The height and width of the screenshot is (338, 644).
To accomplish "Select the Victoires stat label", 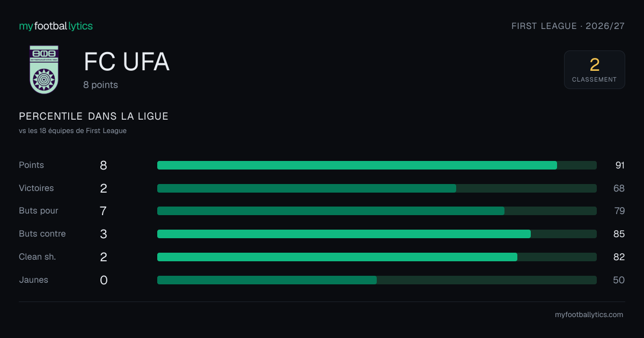I will pos(36,188).
